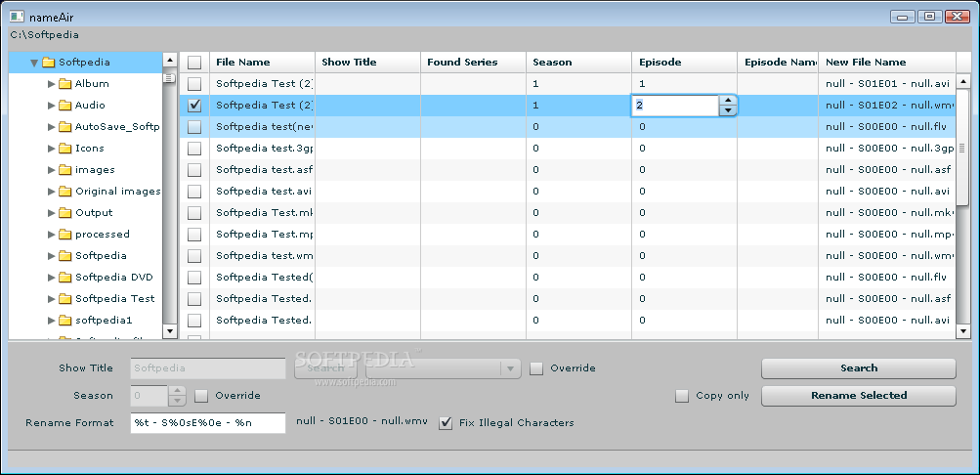Check the Softpedia test.asf row checkbox
Image resolution: width=980 pixels, height=475 pixels.
pos(194,170)
